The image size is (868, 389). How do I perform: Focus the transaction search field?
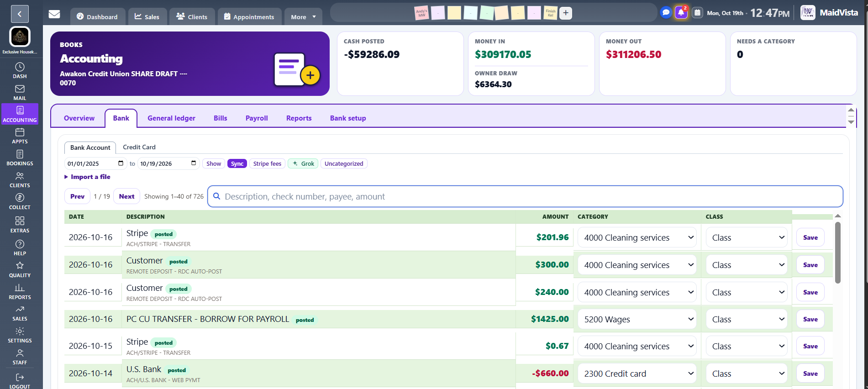point(525,196)
